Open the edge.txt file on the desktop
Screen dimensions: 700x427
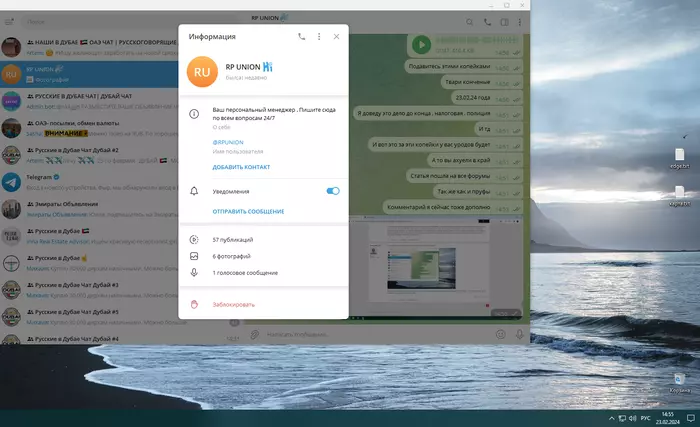(679, 159)
